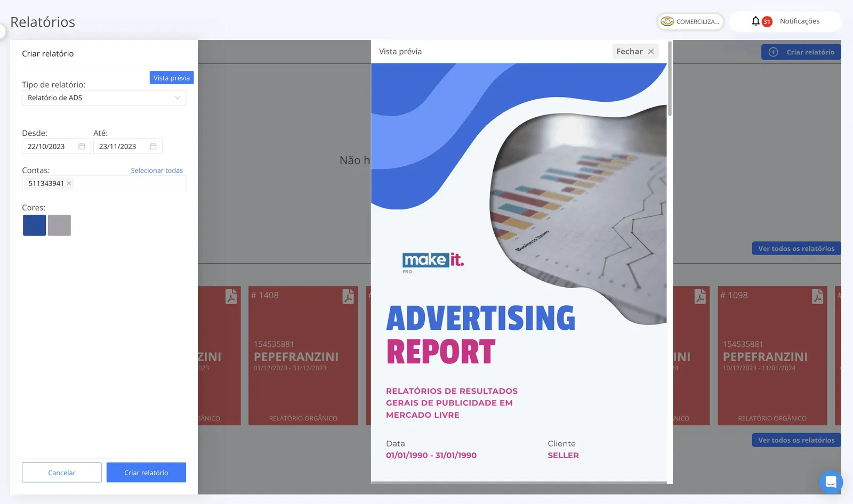Click RELATÓRIO ORGÂNICO label on card #1408
The height and width of the screenshot is (504, 853).
tap(303, 418)
